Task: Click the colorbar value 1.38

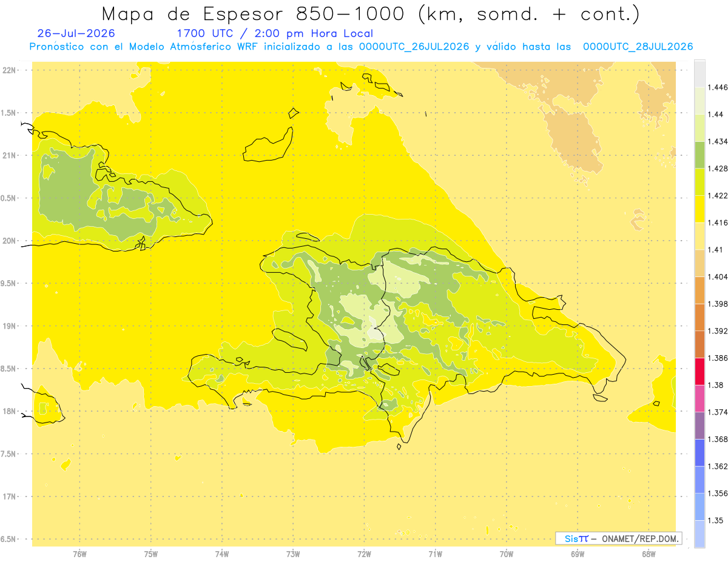Action: 716,385
